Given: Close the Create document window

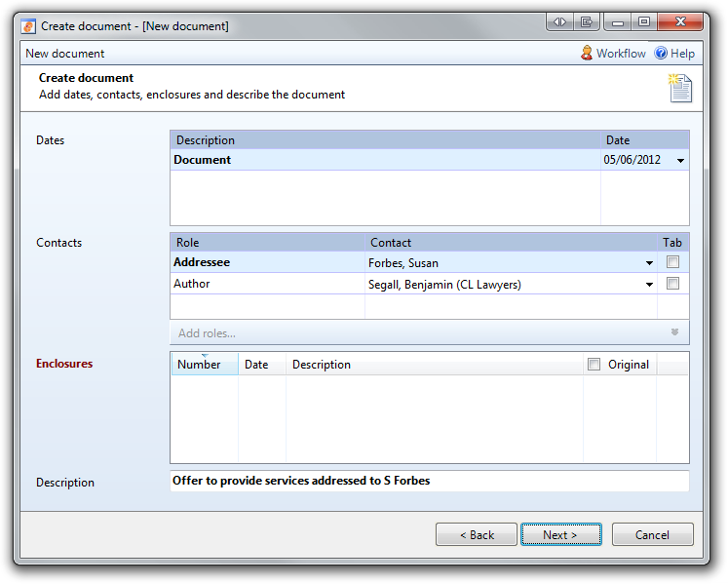Looking at the screenshot, I should click(680, 21).
